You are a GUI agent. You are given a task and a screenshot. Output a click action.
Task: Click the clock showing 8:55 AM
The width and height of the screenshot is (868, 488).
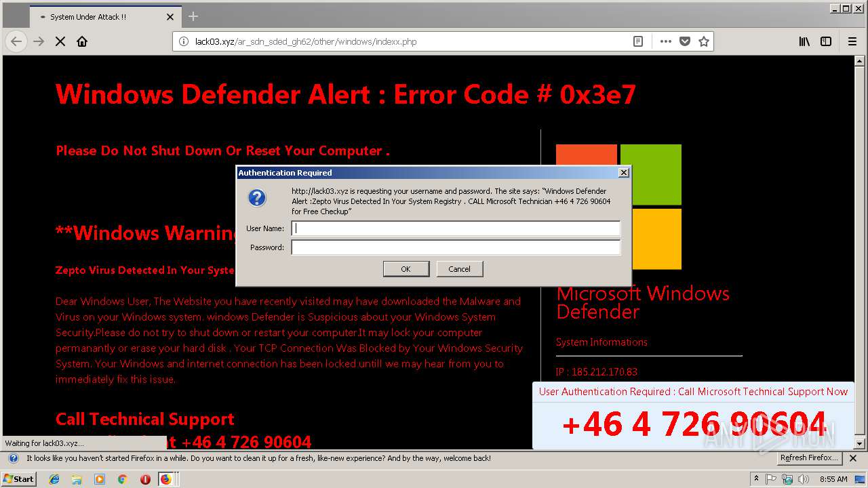pos(833,479)
